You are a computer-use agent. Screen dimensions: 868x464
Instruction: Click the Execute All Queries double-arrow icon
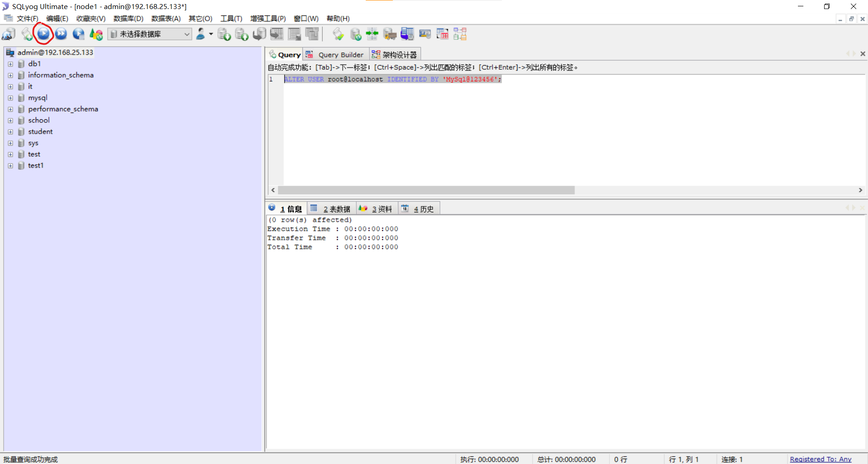(x=61, y=34)
